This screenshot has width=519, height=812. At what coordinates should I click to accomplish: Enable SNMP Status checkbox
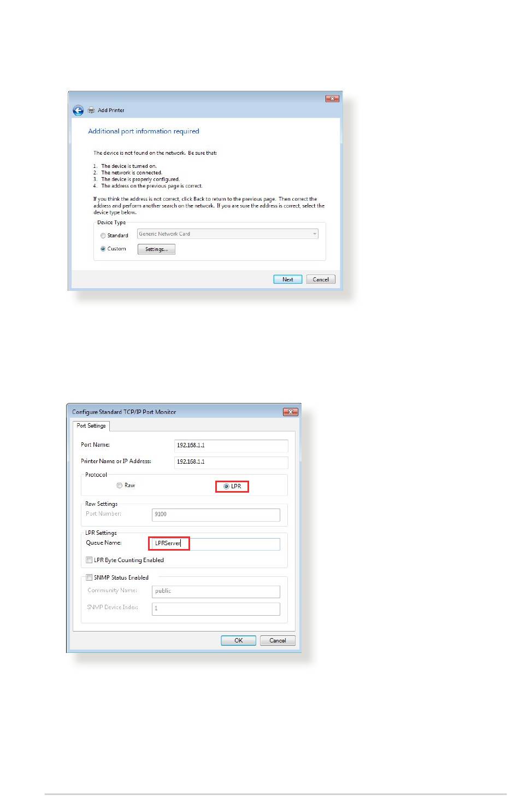click(89, 577)
